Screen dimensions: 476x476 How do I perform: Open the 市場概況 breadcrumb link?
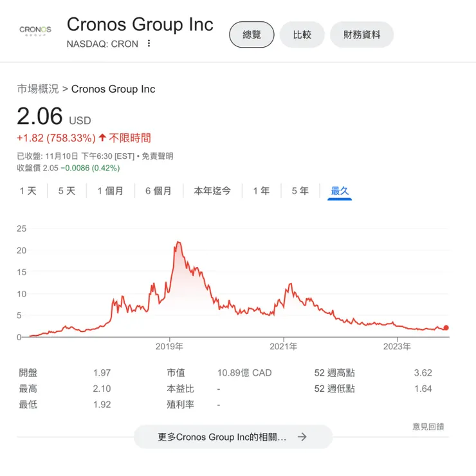point(38,89)
